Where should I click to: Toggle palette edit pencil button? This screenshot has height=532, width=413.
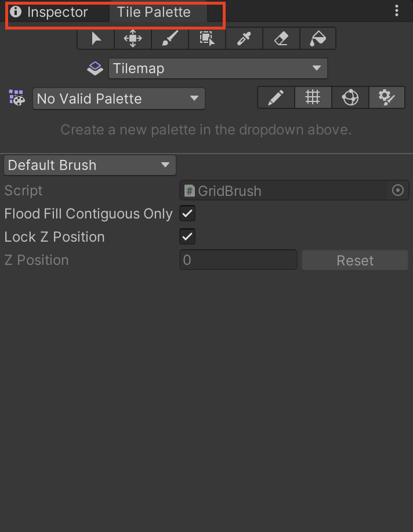click(x=276, y=98)
